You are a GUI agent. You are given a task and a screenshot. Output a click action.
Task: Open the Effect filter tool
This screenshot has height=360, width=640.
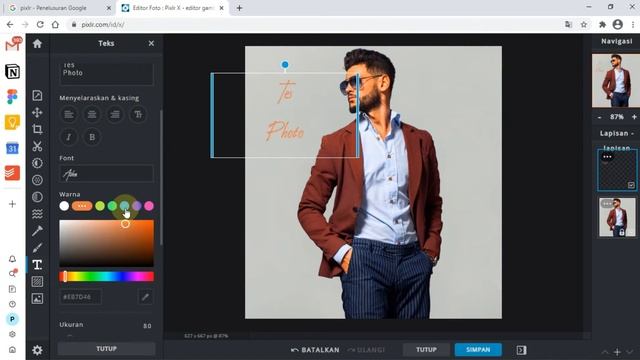(37, 180)
